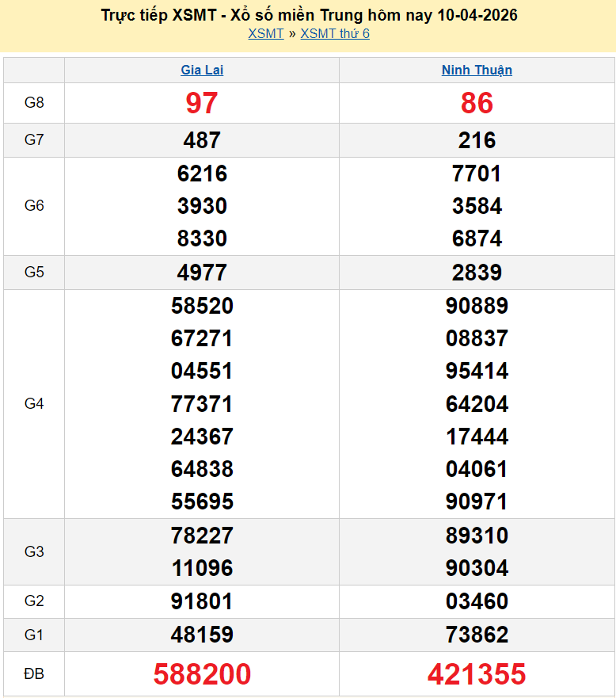Open the XSMT thứ 6 link
The image size is (616, 698).
click(334, 33)
